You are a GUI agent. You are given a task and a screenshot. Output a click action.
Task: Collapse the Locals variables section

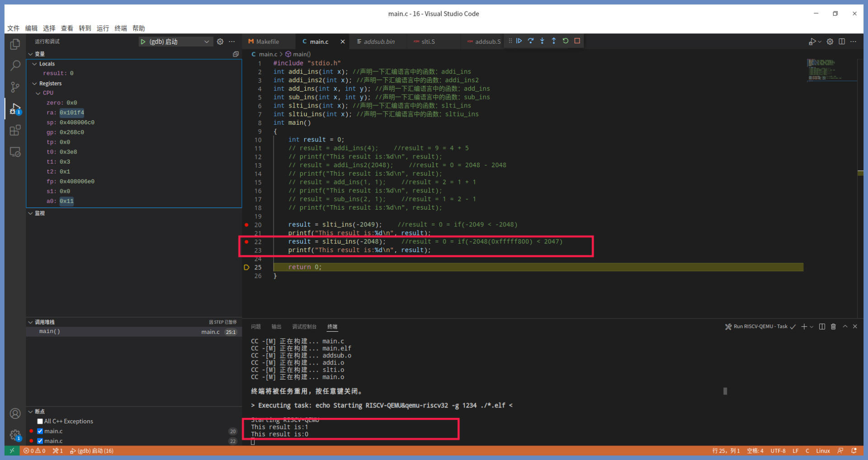pyautogui.click(x=35, y=64)
